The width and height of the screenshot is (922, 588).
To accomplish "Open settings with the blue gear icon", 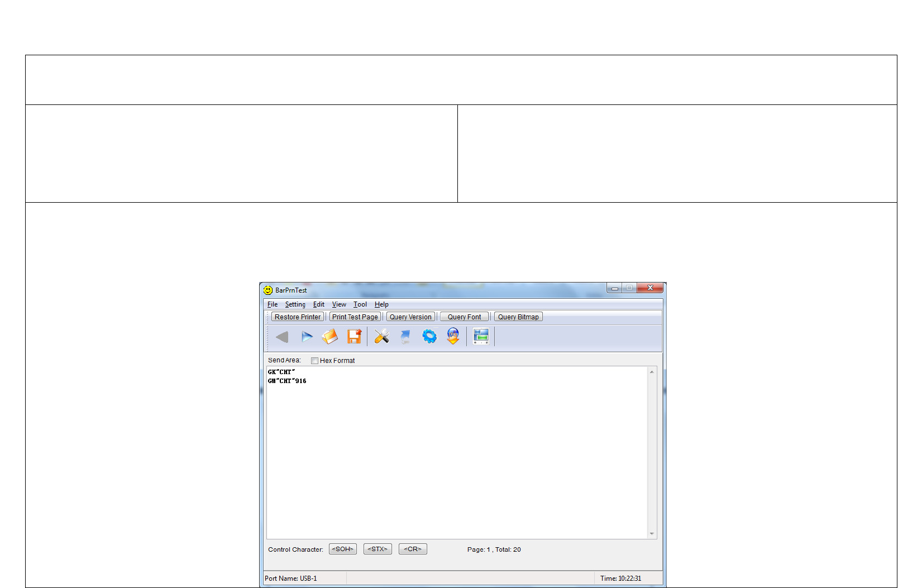I will pos(429,336).
